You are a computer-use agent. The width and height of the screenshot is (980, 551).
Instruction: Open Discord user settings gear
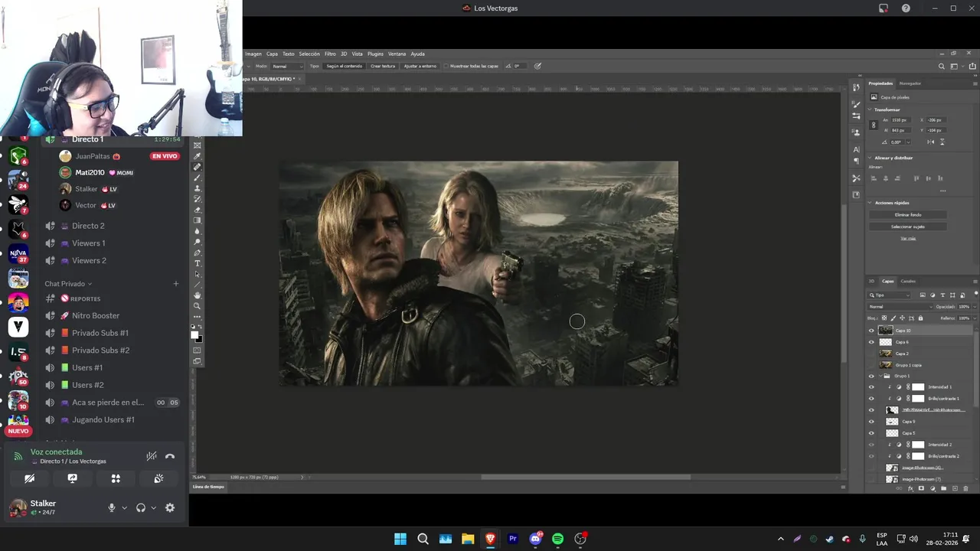pos(170,507)
